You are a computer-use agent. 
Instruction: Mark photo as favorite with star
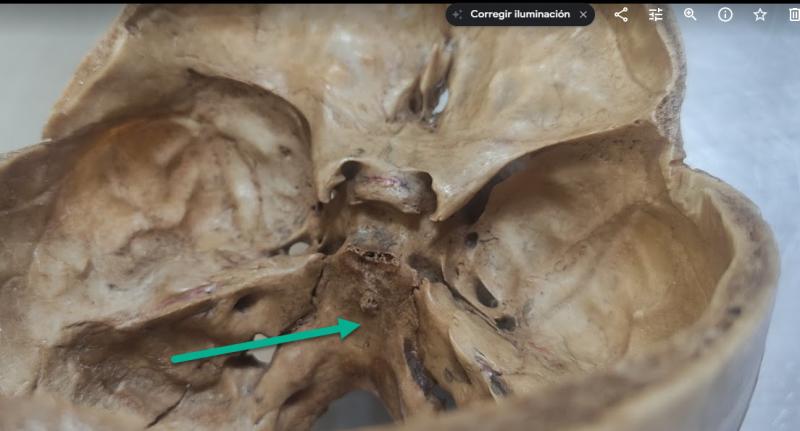click(760, 15)
